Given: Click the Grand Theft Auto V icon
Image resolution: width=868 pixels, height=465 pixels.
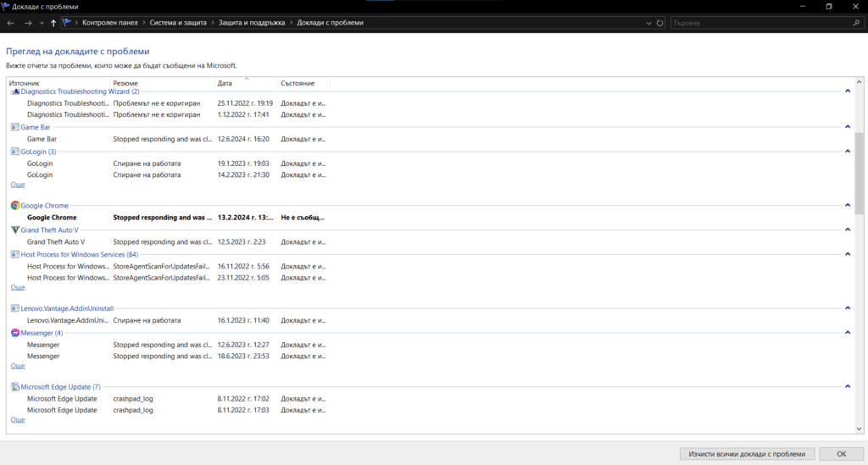Looking at the screenshot, I should point(15,230).
